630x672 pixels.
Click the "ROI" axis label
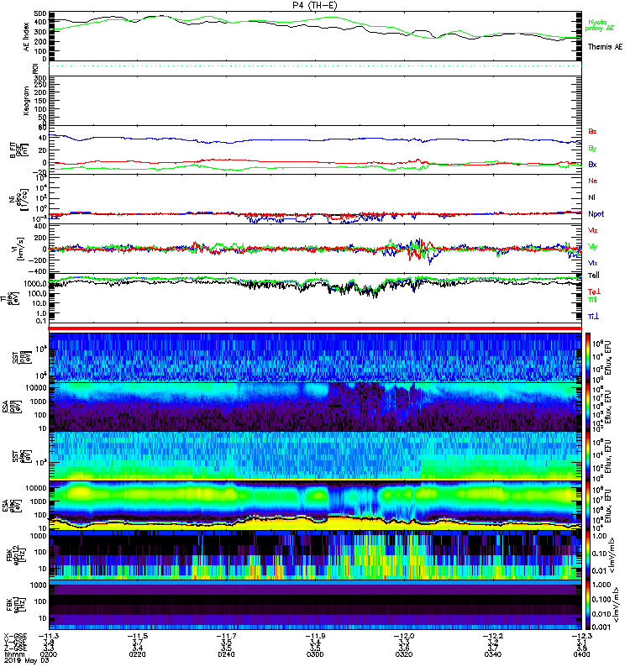click(36, 68)
